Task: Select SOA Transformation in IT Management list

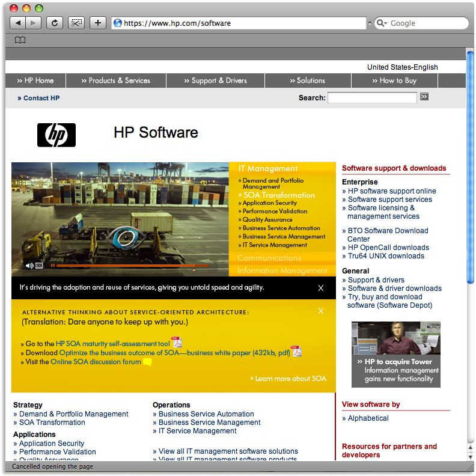Action: click(x=276, y=195)
